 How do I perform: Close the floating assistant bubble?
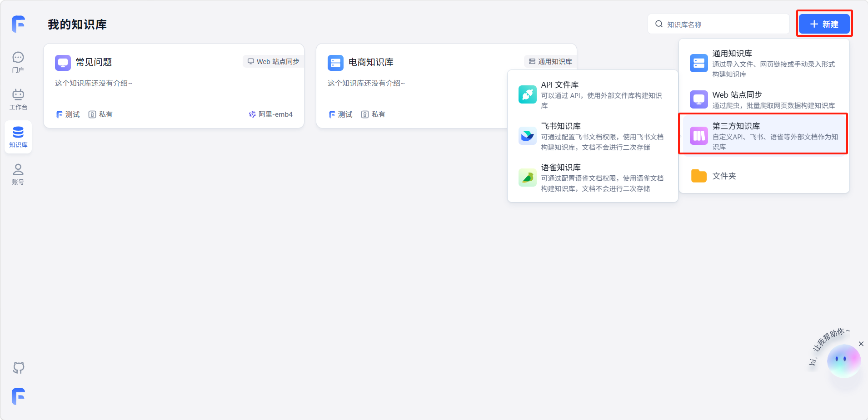861,344
